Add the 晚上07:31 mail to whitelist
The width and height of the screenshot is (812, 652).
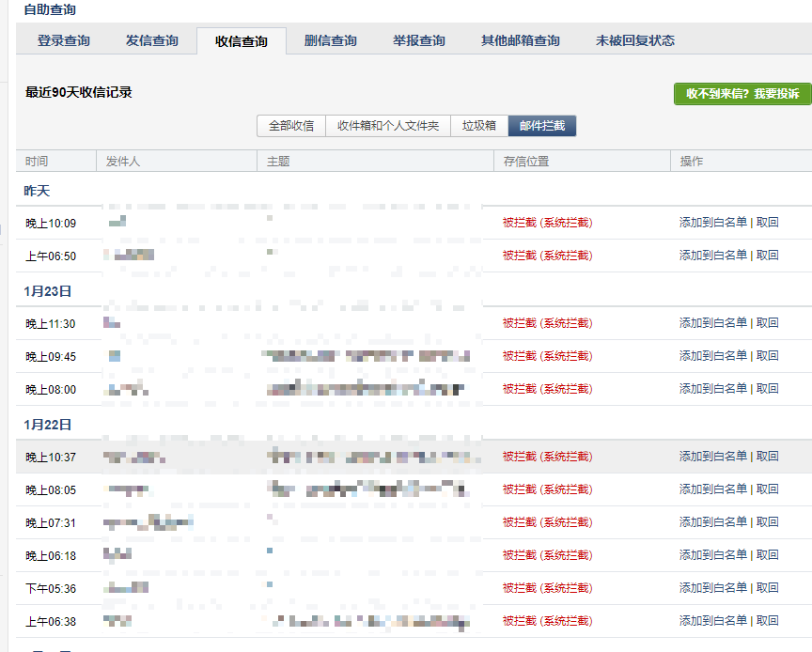pos(713,522)
